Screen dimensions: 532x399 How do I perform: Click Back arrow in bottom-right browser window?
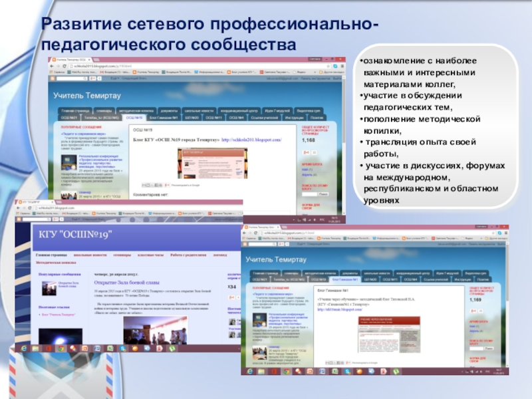tap(245, 233)
